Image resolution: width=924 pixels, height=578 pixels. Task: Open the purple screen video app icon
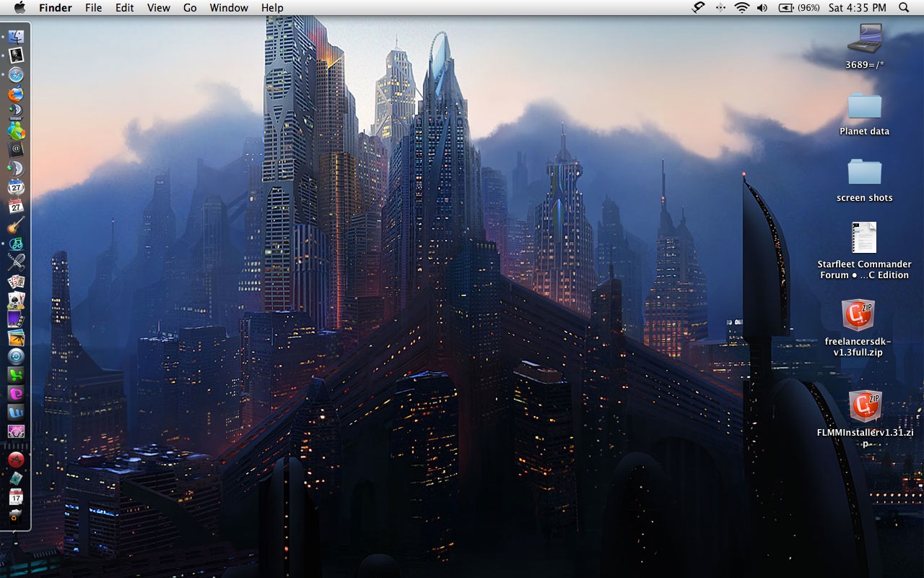click(x=16, y=318)
